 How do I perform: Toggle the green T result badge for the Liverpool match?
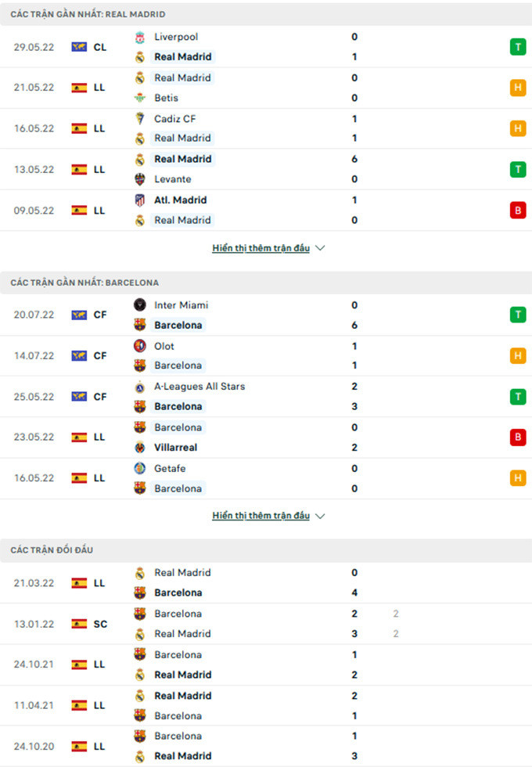click(517, 46)
